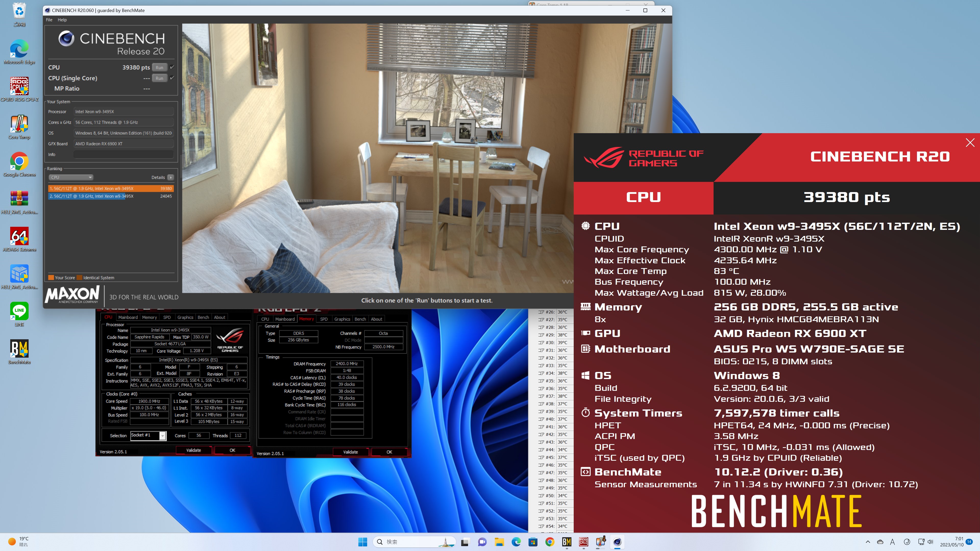Screen dimensions: 980x551
Task: Switch to Mainboard tab in left CPU-Z
Action: pos(128,317)
